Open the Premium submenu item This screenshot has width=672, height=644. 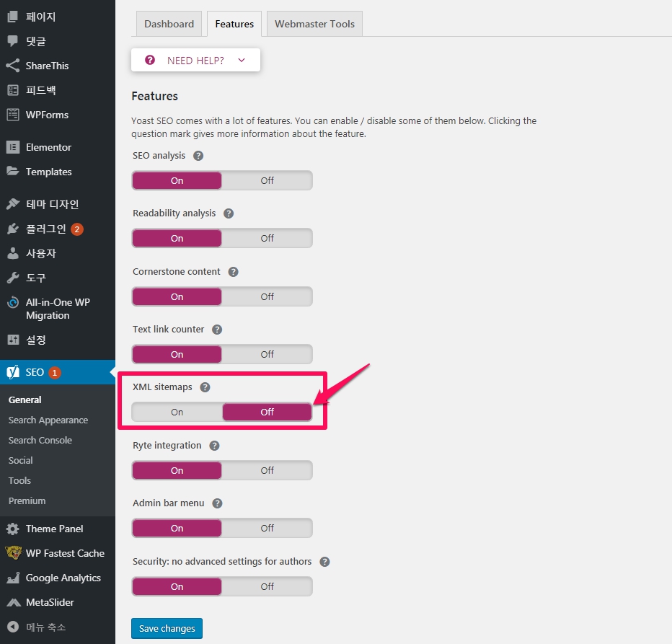point(27,500)
